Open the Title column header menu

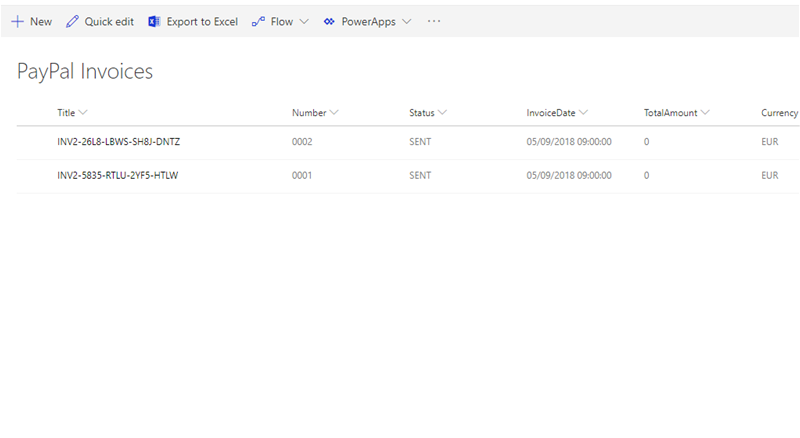72,113
